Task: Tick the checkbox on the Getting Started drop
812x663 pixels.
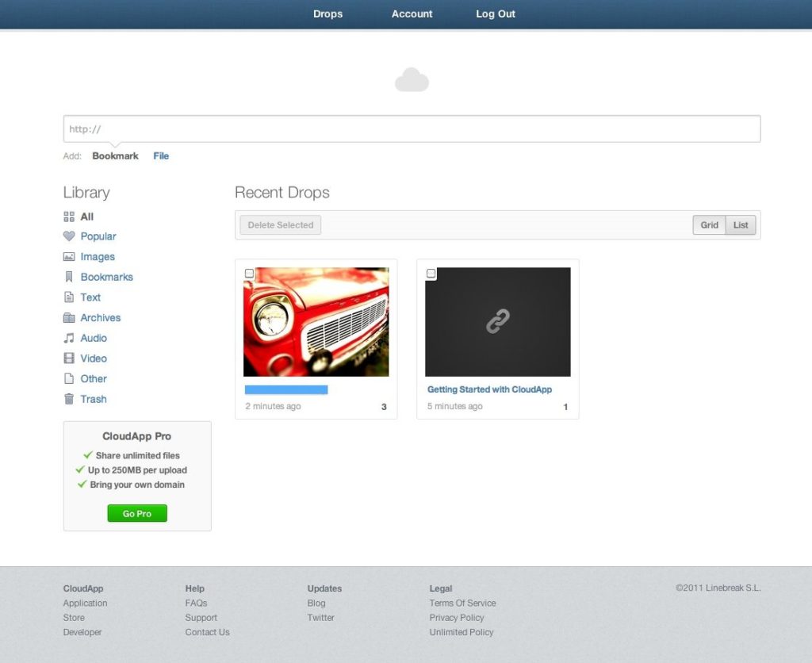Action: coord(431,273)
